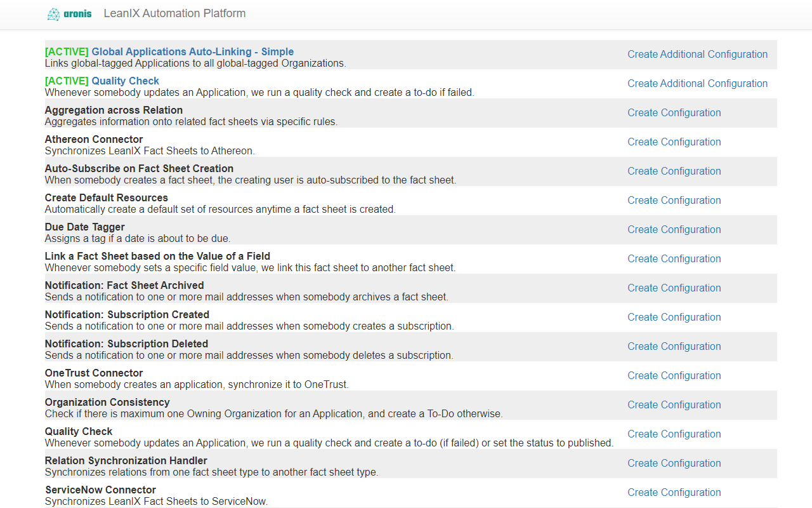Select the Athereon Connector heading
This screenshot has width=812, height=508.
(94, 140)
